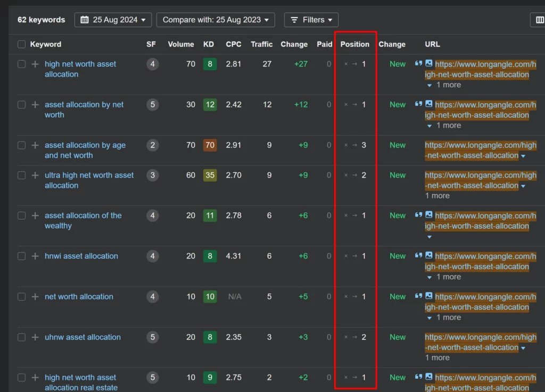Expand '1 more' under the first URL

pyautogui.click(x=447, y=84)
